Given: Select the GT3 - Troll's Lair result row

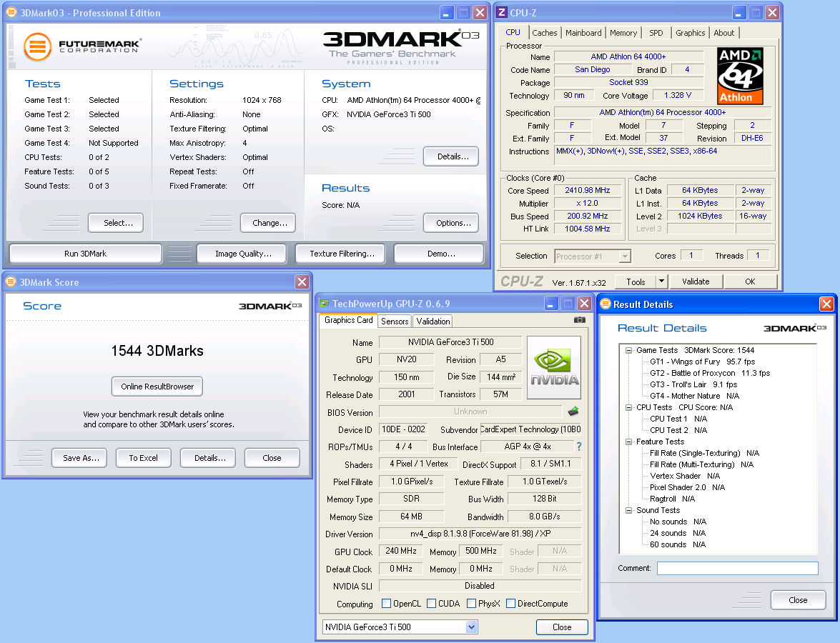Looking at the screenshot, I should coord(693,384).
